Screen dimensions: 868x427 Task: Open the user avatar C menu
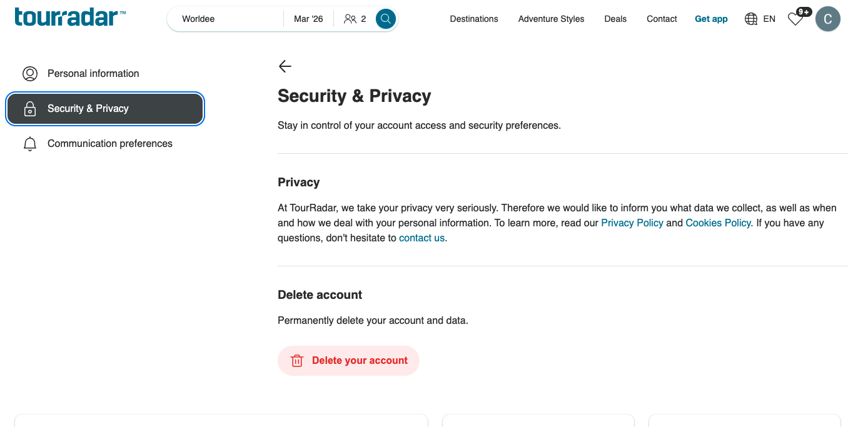[828, 19]
